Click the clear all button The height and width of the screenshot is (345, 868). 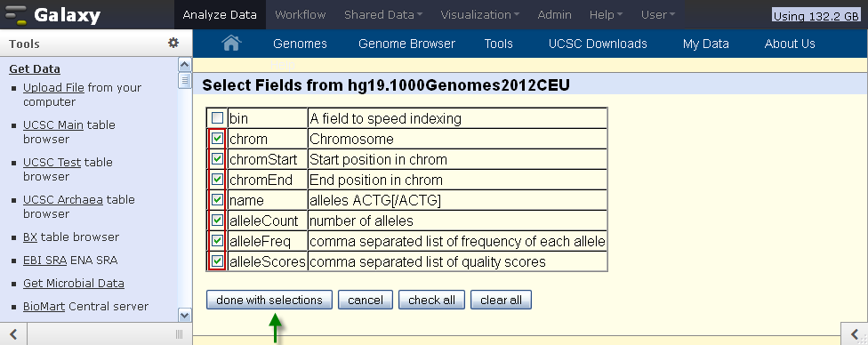tap(501, 300)
